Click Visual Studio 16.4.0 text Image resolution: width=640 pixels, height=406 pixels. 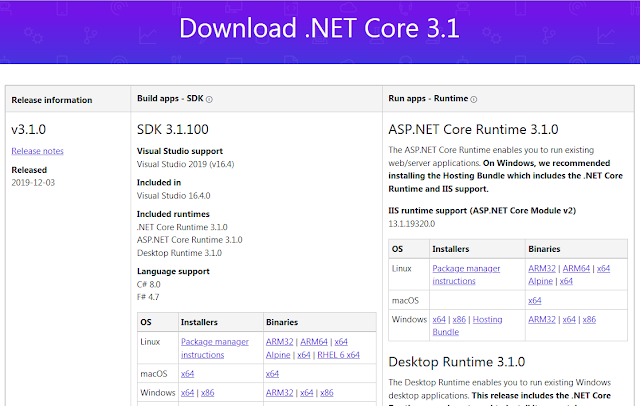173,196
